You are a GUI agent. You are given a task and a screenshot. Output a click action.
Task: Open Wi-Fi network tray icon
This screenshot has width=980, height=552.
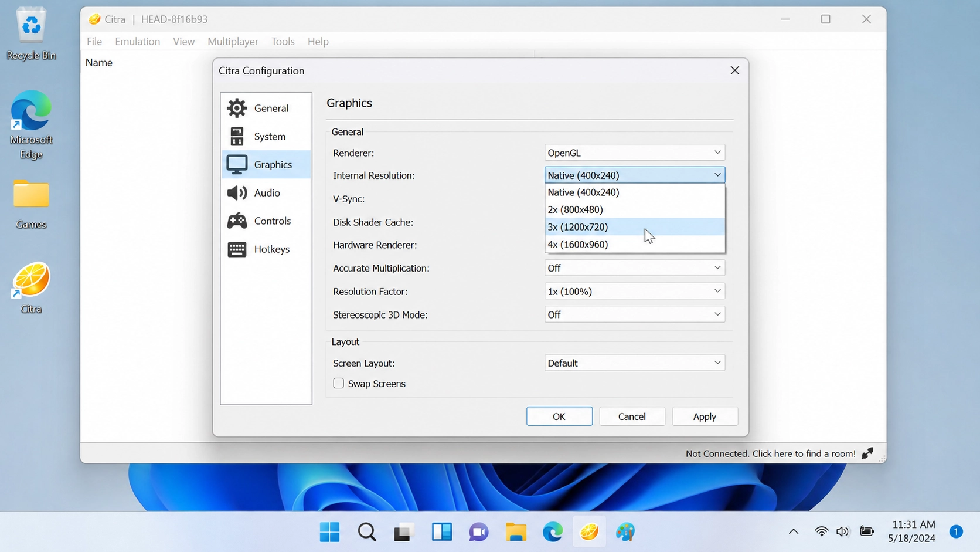coord(821,531)
